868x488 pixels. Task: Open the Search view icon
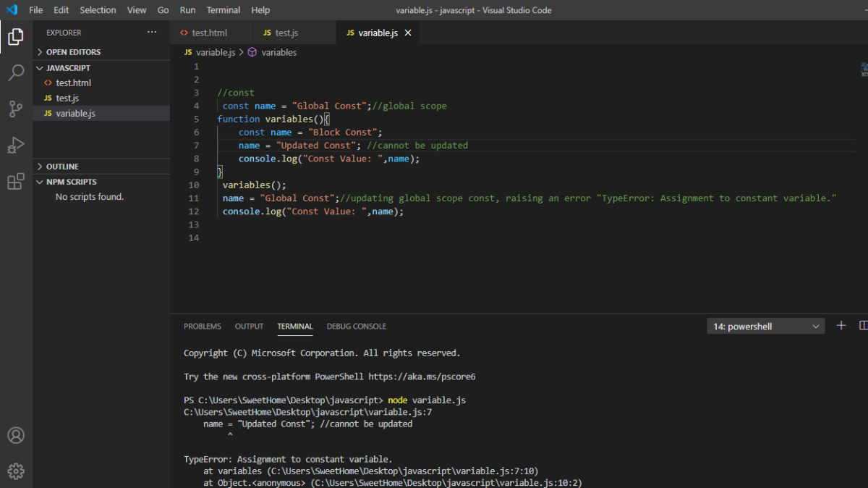click(x=16, y=72)
